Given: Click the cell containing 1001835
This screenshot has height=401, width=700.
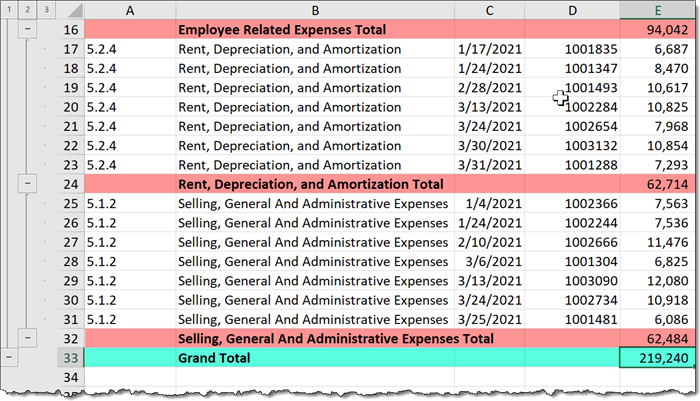Looking at the screenshot, I should click(x=572, y=49).
